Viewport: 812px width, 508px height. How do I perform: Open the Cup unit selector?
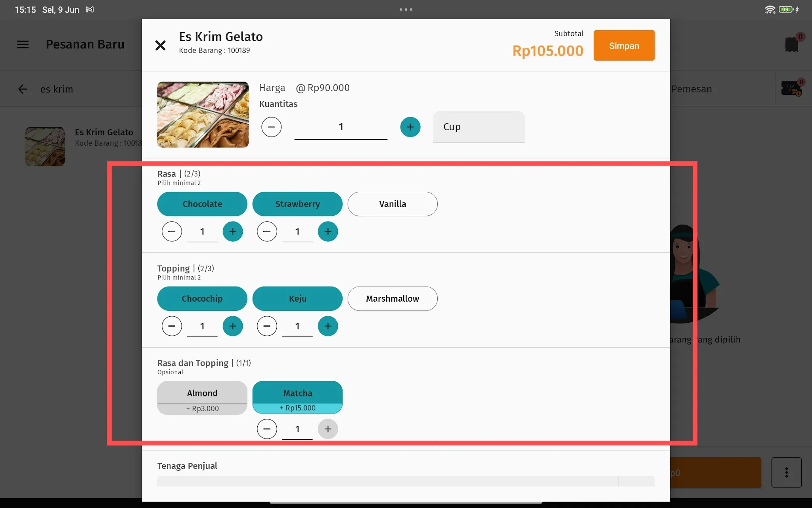coord(479,127)
